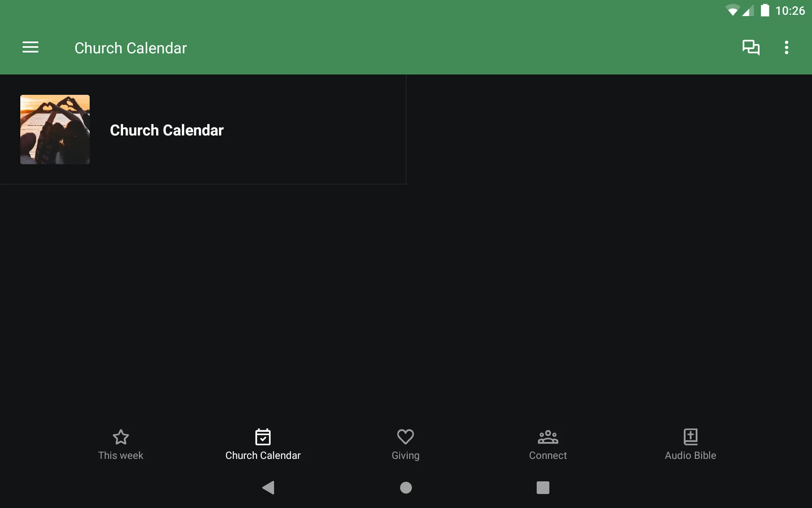This screenshot has height=508, width=812.
Task: Open Church Calendar from bottom nav
Action: [x=263, y=444]
